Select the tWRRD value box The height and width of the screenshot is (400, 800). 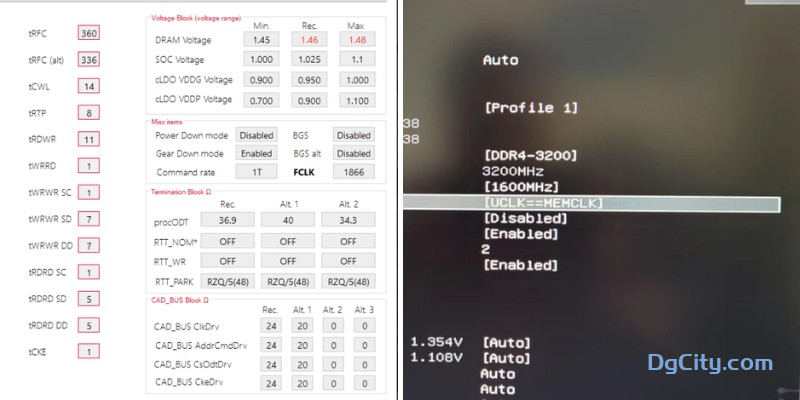(x=89, y=166)
